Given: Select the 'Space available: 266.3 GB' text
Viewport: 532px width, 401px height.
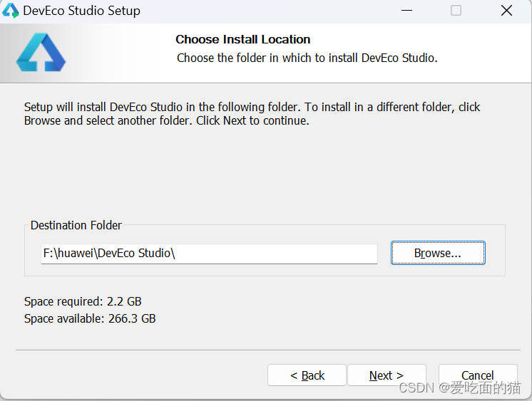Looking at the screenshot, I should point(90,318).
